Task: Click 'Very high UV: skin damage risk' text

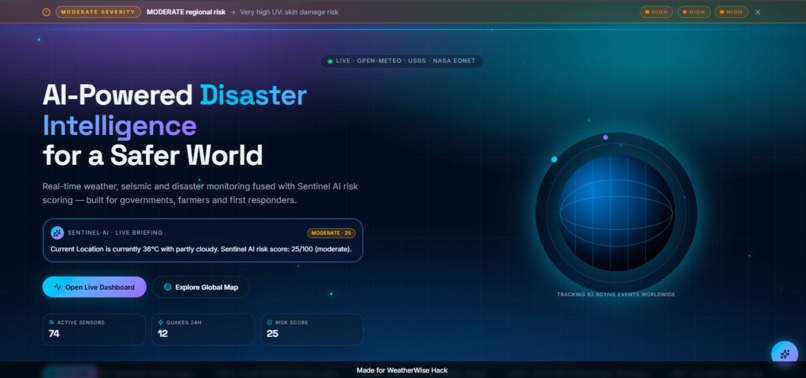Action: click(289, 12)
